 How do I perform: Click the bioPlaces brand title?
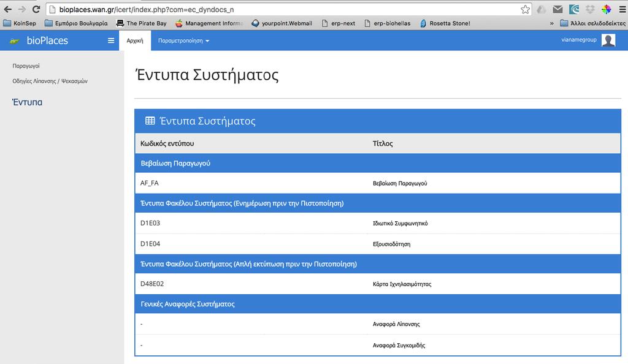(x=47, y=40)
